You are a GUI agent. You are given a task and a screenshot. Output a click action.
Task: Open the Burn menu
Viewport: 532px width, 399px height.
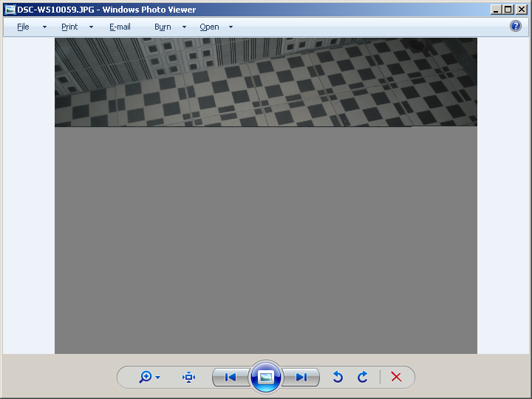[x=163, y=27]
